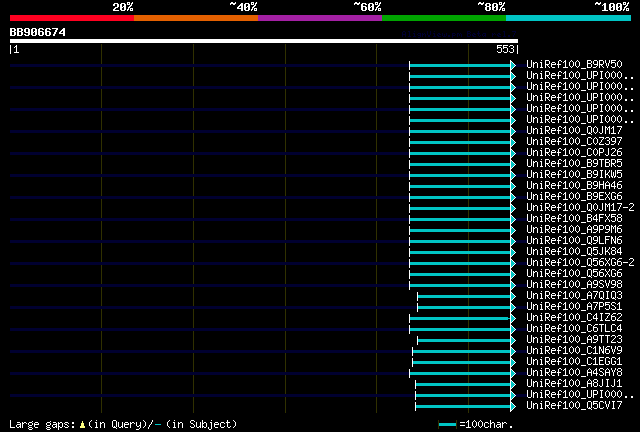Click the white BB906674 query sequence bar
This screenshot has width=640, height=432.
click(264, 41)
